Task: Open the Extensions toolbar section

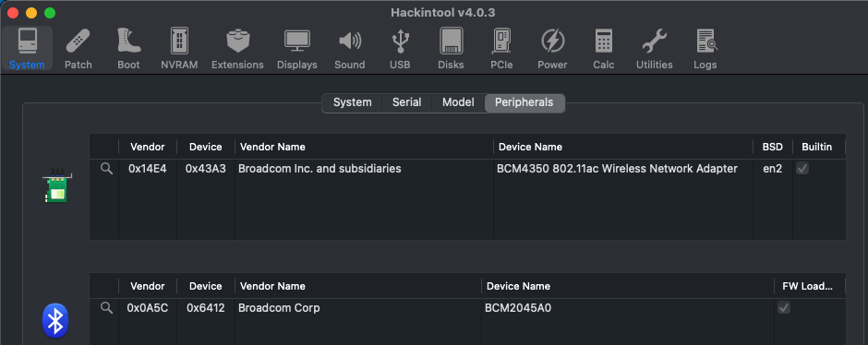Action: pyautogui.click(x=237, y=49)
